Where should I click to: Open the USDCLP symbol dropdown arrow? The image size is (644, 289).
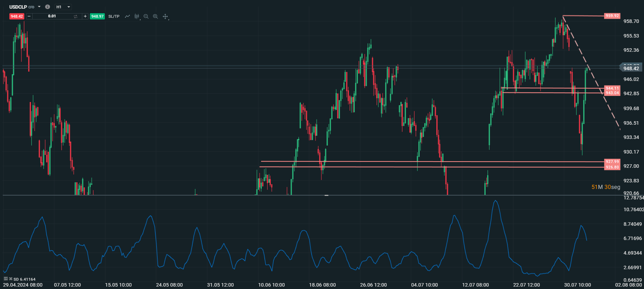pyautogui.click(x=39, y=7)
